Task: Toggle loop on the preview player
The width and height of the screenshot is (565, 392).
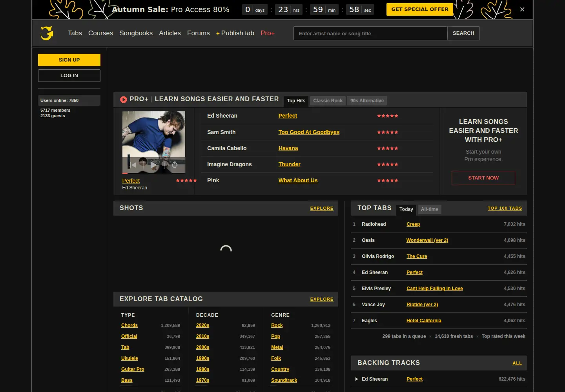Action: [x=175, y=165]
